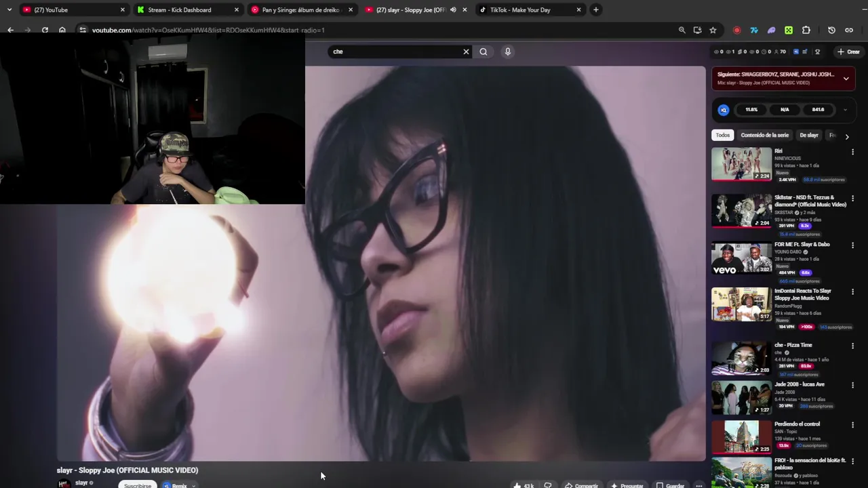Open 'Jade 2008 - lucas Ave' thumbnail
Viewport: 868px width, 488px height.
point(741,398)
